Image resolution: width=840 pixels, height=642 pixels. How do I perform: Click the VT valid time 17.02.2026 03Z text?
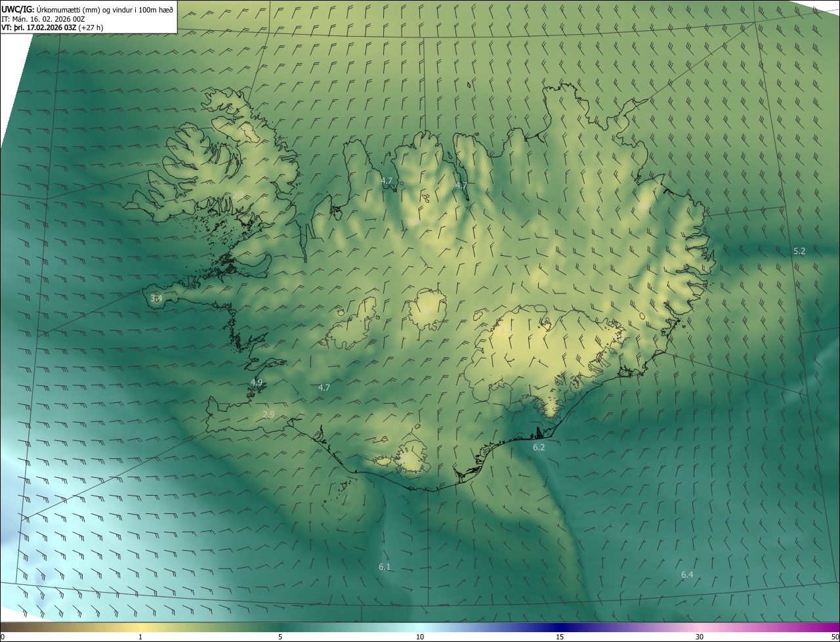coord(52,28)
